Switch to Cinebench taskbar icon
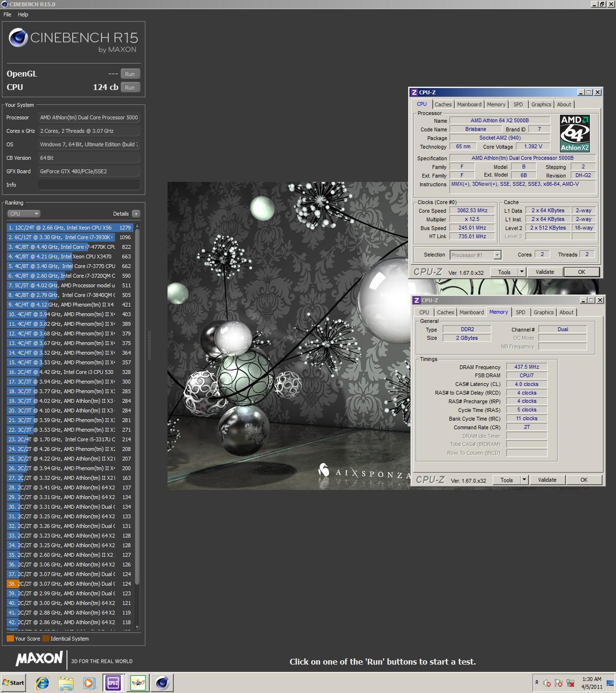This screenshot has width=616, height=693. coord(162,682)
